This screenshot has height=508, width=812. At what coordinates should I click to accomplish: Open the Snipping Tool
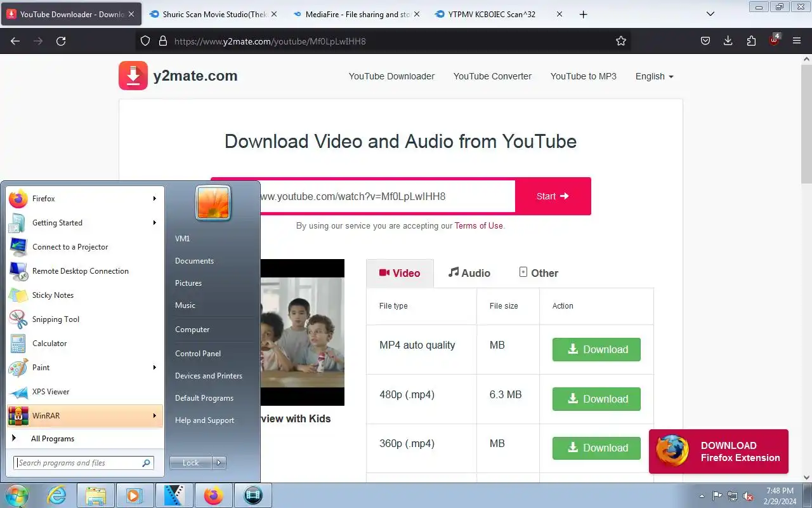coord(84,319)
